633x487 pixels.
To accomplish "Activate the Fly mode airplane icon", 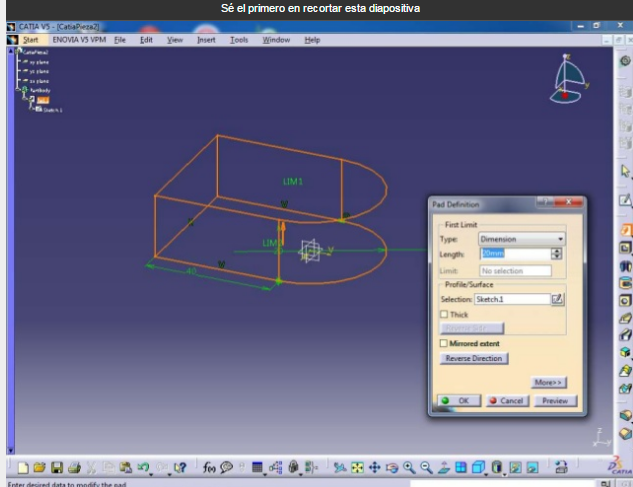I will pyautogui.click(x=340, y=467).
